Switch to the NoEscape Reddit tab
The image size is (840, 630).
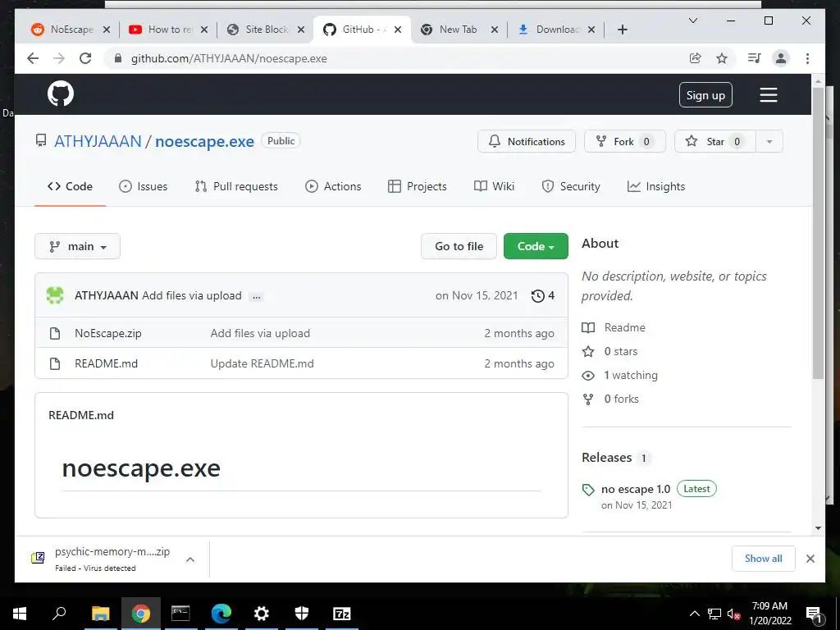(x=71, y=30)
